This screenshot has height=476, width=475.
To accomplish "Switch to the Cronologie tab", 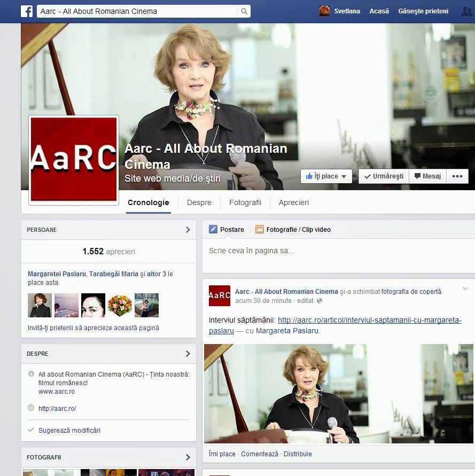I will tap(148, 202).
